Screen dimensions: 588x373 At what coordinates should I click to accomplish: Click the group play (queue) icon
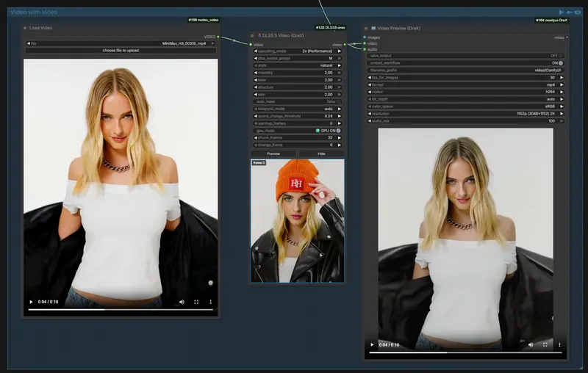coord(561,12)
